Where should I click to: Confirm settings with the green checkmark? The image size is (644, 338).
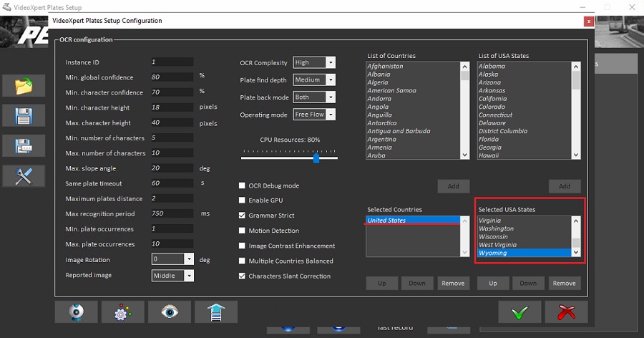(519, 312)
